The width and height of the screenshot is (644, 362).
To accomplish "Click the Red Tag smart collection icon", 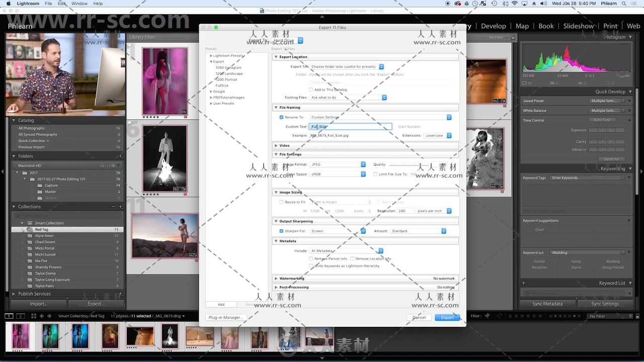I will point(30,229).
